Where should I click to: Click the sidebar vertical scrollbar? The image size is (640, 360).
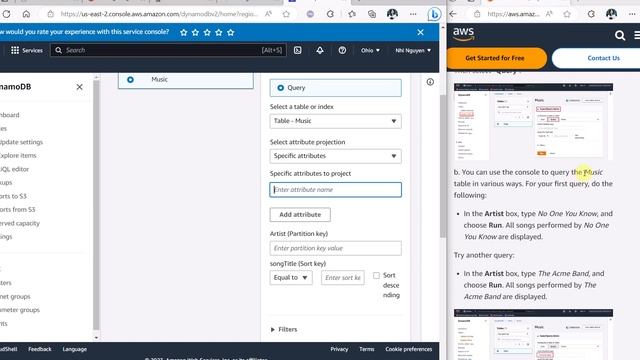coord(96,204)
